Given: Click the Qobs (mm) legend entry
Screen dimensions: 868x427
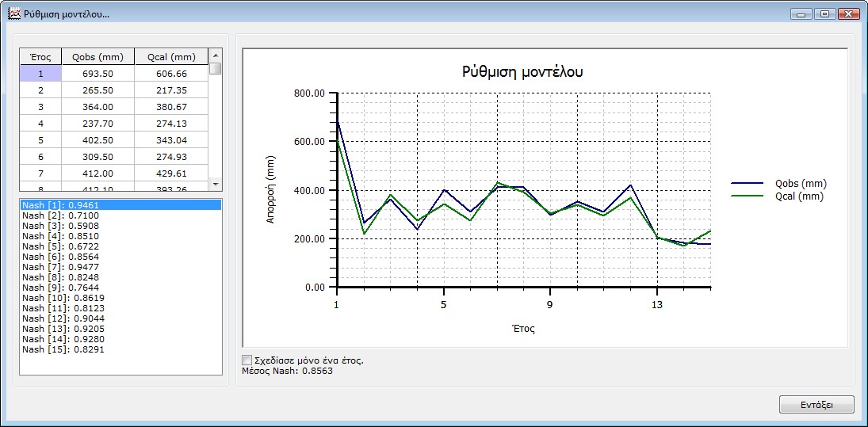Looking at the screenshot, I should click(x=801, y=184).
